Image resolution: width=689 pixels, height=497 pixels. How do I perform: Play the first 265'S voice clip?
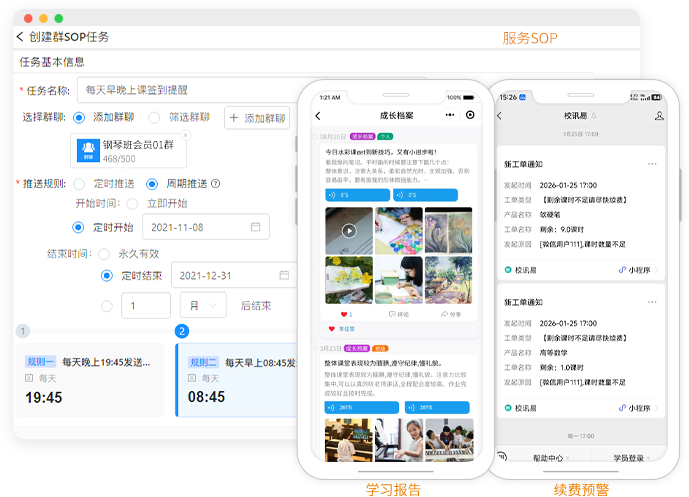tap(362, 407)
